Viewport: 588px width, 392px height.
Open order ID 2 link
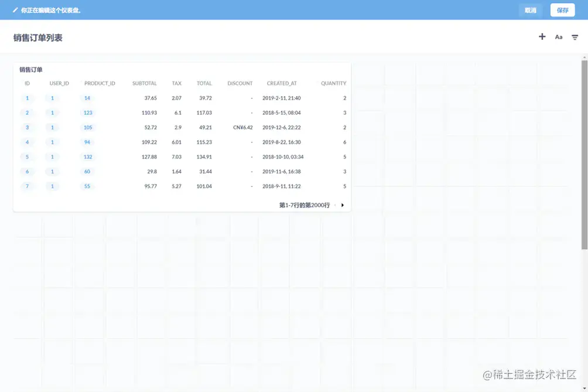tap(27, 113)
